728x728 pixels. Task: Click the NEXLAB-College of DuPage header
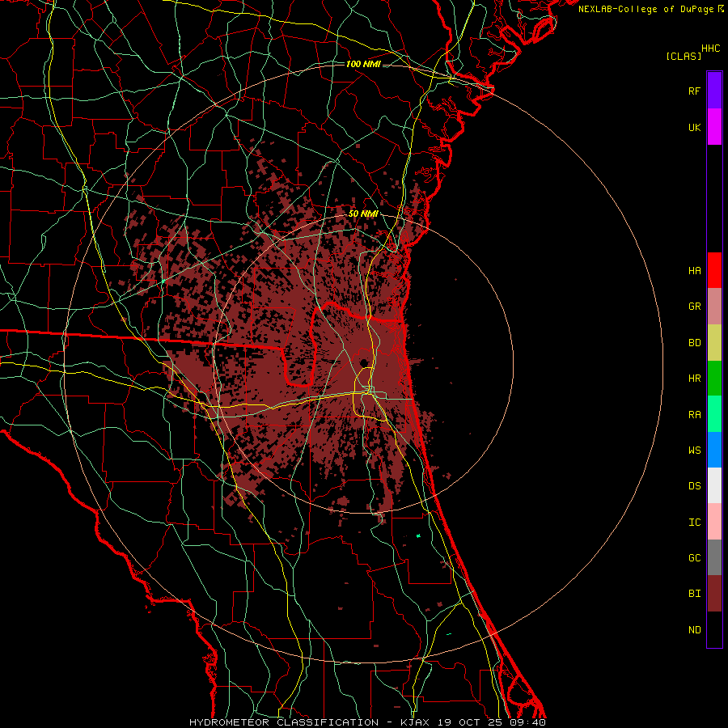[650, 9]
